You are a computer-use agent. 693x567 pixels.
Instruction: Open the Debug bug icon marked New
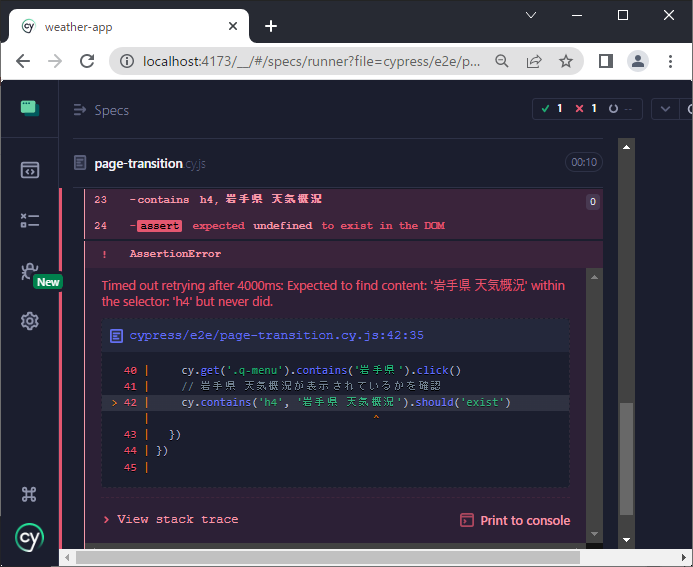pyautogui.click(x=29, y=271)
